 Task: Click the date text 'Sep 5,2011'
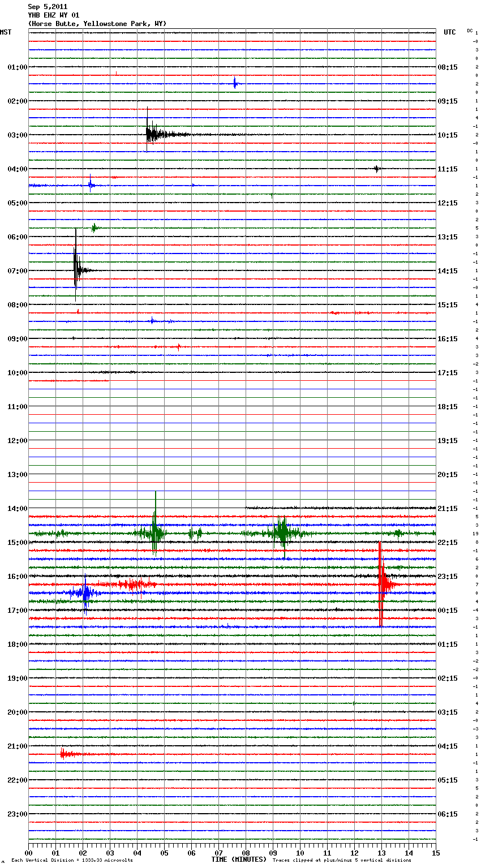pyautogui.click(x=48, y=7)
